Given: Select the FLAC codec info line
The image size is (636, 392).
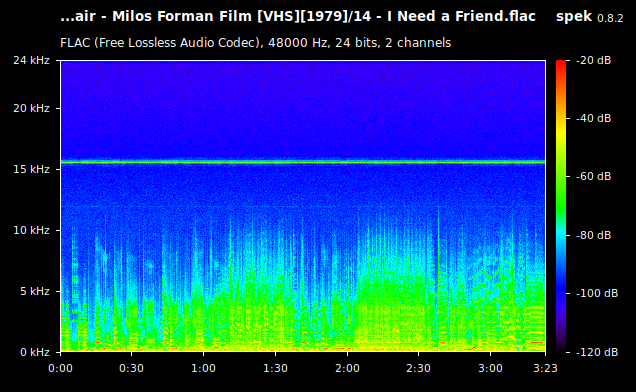Looking at the screenshot, I should point(256,43).
